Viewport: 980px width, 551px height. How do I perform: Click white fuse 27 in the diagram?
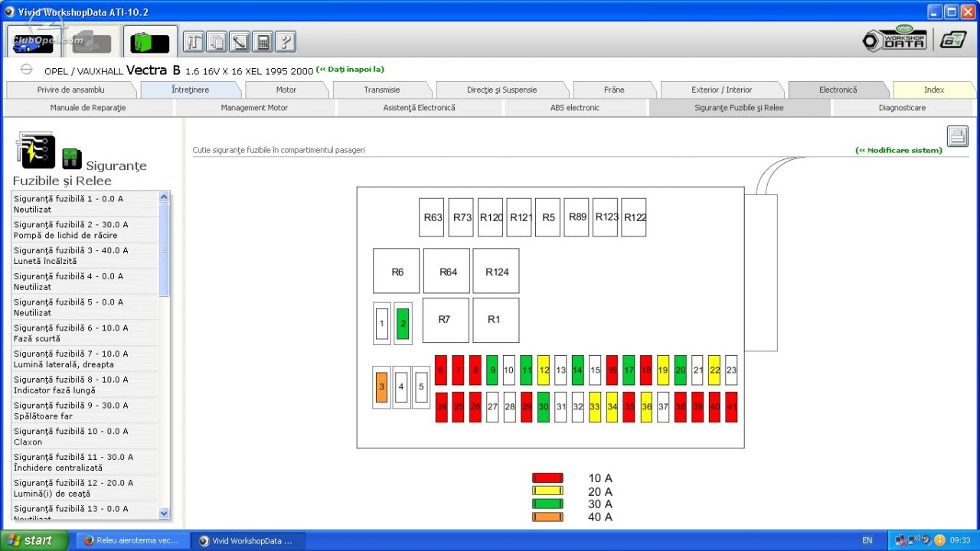click(492, 407)
